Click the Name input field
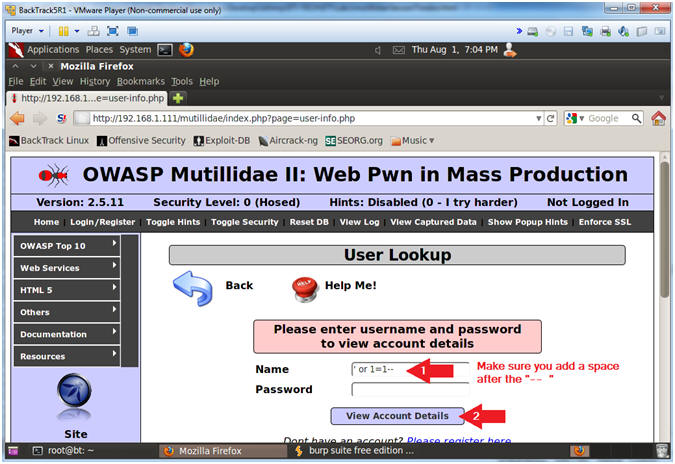Image resolution: width=675 pixels, height=464 pixels. (410, 370)
